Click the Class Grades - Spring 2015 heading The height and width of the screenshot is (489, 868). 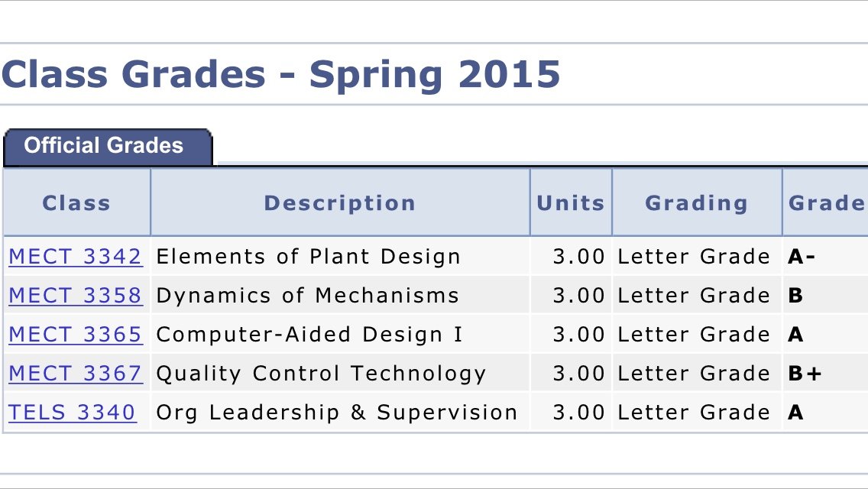click(280, 76)
